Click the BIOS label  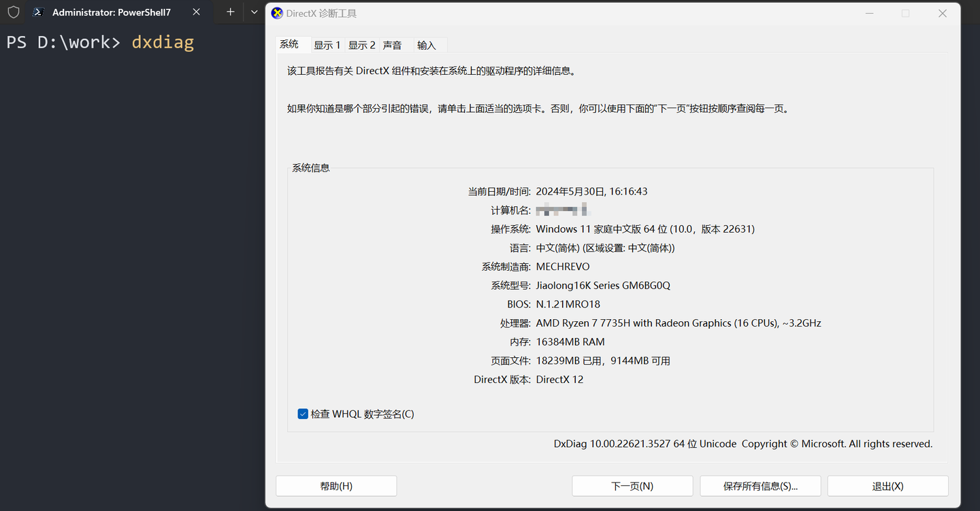tap(519, 304)
